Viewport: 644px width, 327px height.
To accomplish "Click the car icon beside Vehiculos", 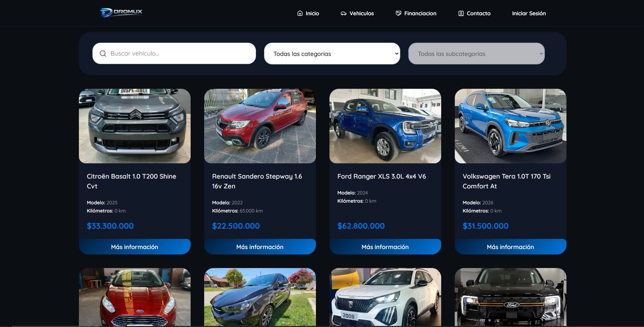I will pos(343,14).
